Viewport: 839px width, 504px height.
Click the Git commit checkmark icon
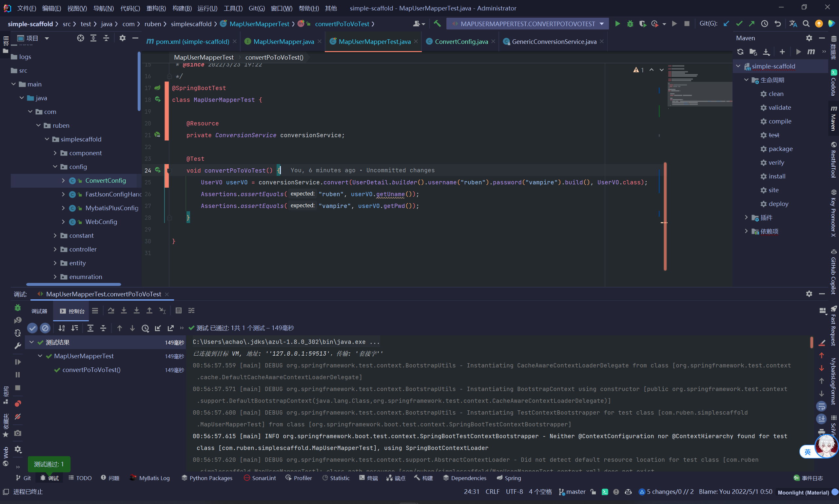(x=739, y=24)
